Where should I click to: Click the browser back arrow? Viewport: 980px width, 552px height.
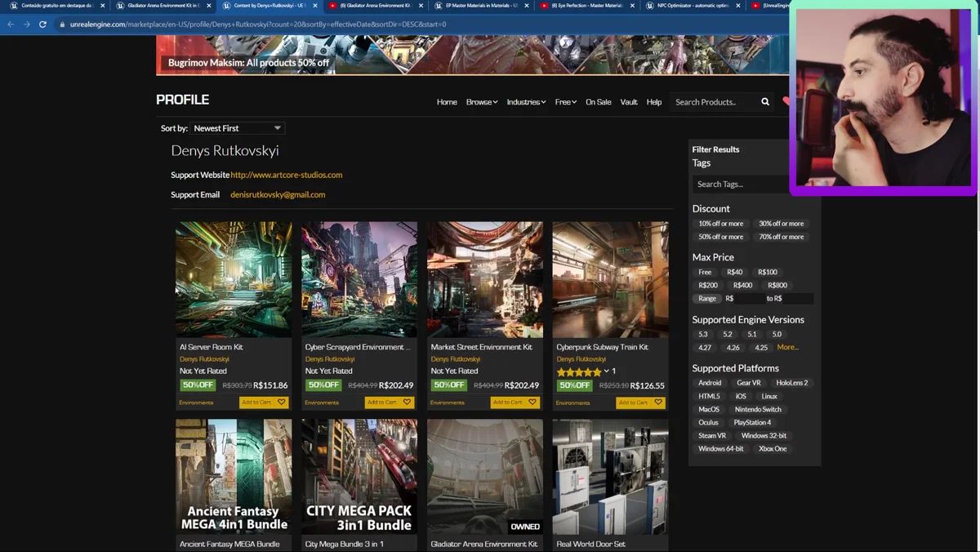point(11,24)
